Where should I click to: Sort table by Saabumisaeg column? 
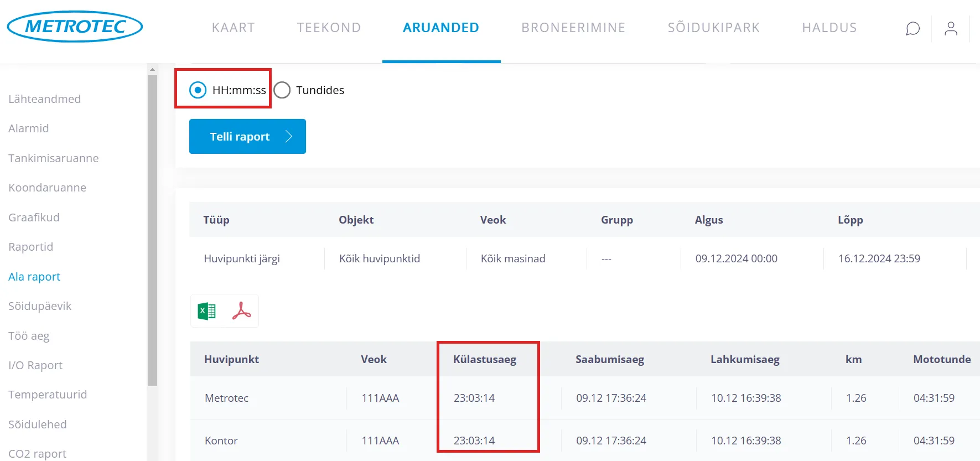[x=609, y=359]
